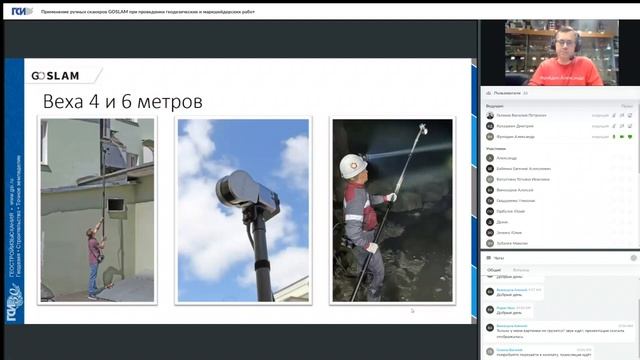Viewport: 640px width, 360px height.
Task: Click camera icon in the Дмитрий presenter row
Action: tap(622, 126)
